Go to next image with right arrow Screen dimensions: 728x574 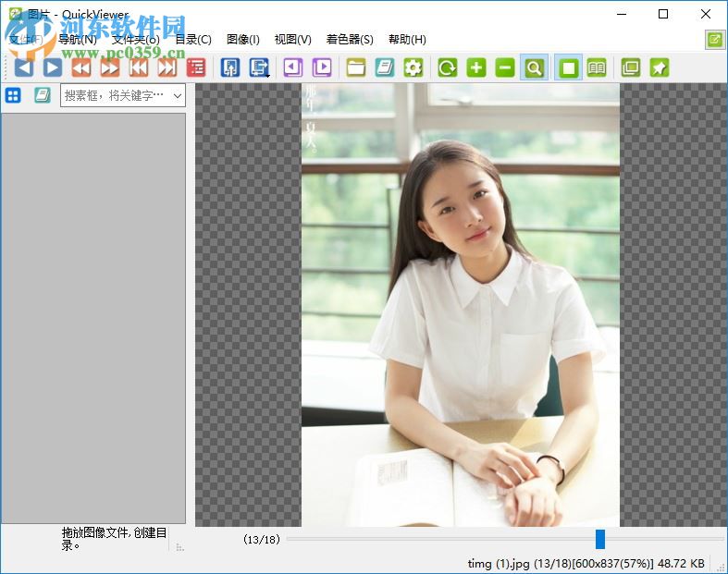coord(53,68)
